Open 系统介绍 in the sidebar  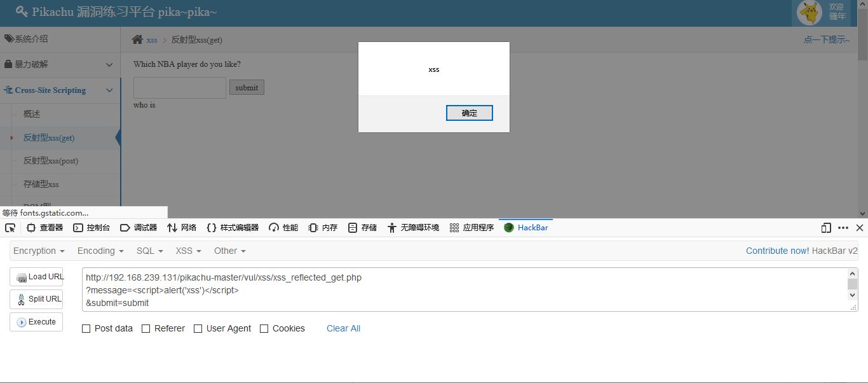click(60, 39)
